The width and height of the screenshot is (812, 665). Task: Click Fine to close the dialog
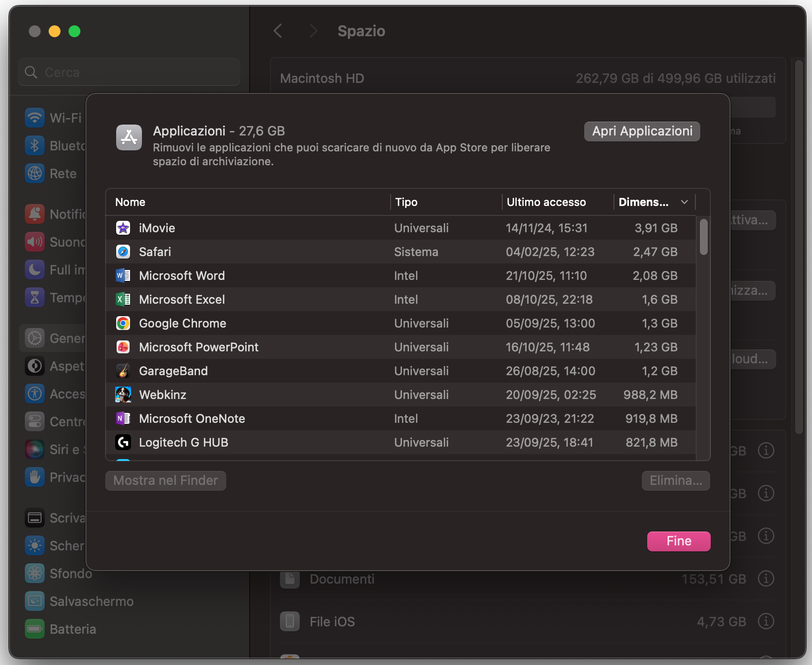point(678,541)
